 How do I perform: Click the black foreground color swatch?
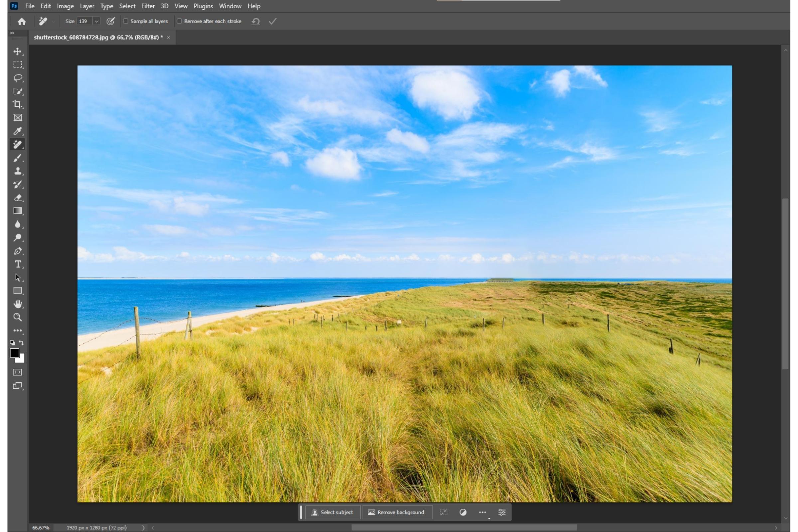tap(14, 353)
